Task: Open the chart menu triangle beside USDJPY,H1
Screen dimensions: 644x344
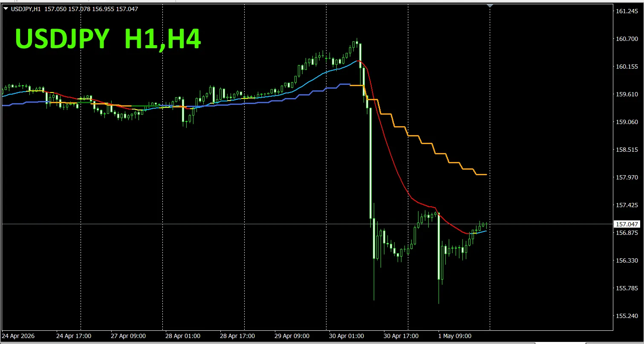Action: (6, 9)
